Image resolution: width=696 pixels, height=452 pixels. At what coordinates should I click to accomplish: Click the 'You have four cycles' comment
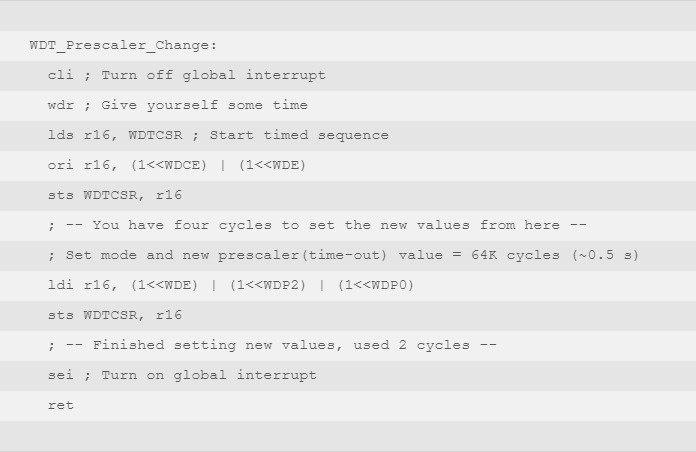[x=317, y=225]
